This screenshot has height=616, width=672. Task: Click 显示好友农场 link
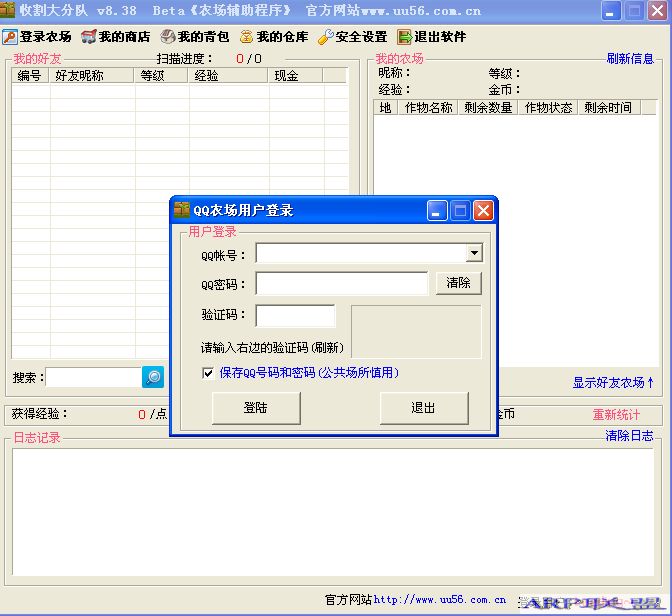pyautogui.click(x=613, y=382)
